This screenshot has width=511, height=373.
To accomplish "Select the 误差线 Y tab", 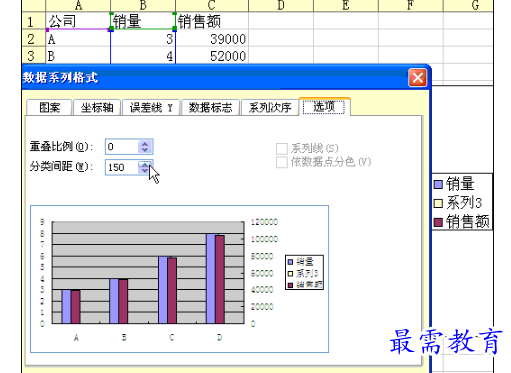I will 151,107.
